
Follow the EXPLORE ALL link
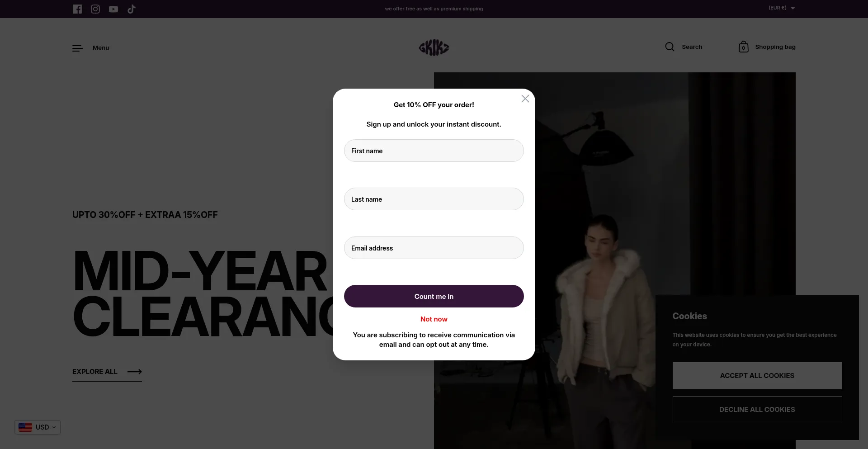click(107, 372)
